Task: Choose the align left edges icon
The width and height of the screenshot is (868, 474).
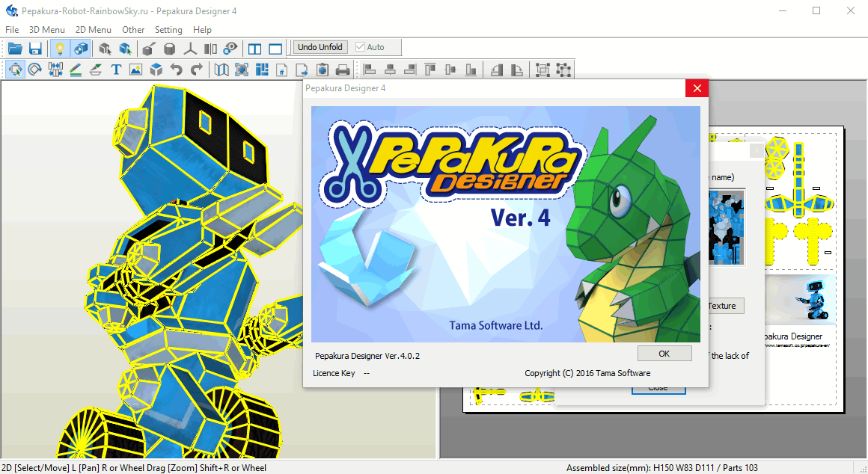Action: pyautogui.click(x=369, y=70)
